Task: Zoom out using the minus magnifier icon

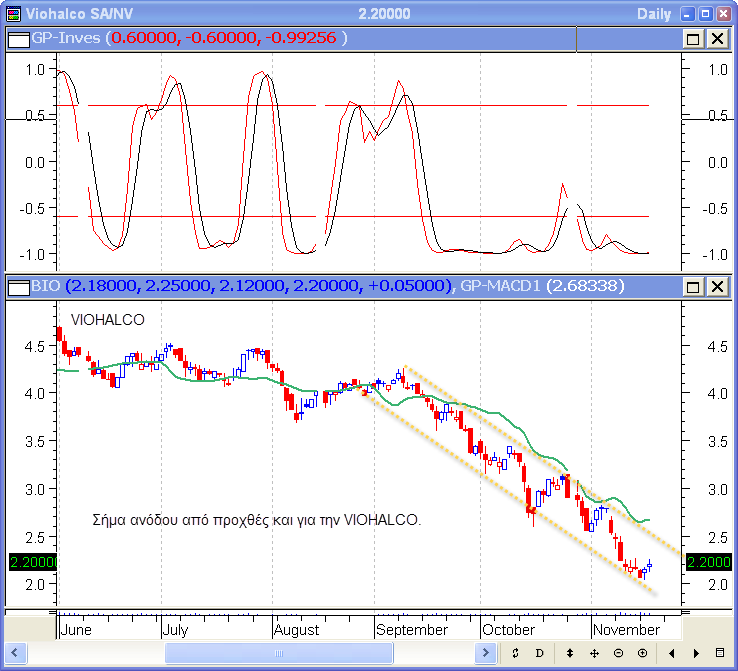Action: pos(618,653)
